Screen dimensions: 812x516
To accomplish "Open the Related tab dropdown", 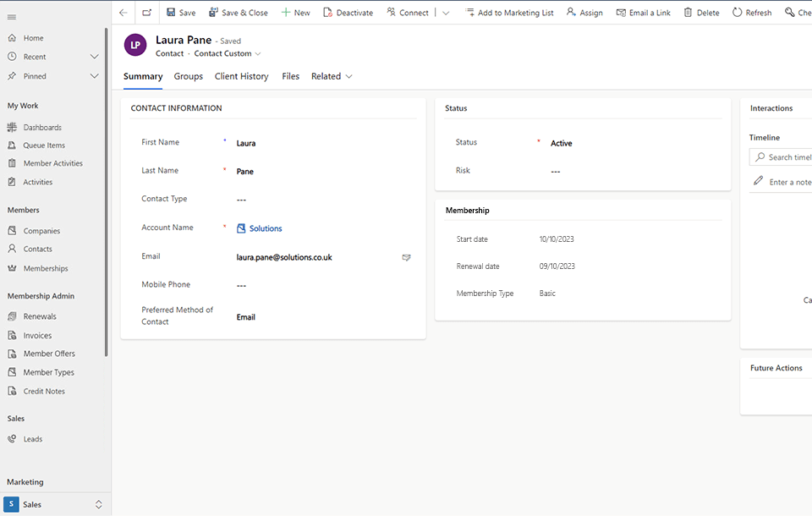I will (332, 76).
